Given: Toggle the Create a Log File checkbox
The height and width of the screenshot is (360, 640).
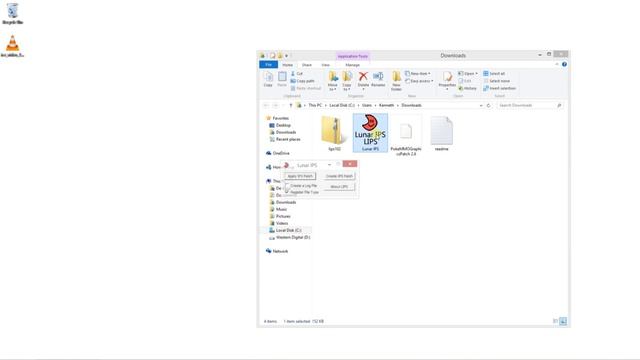Looking at the screenshot, I should coord(287,185).
